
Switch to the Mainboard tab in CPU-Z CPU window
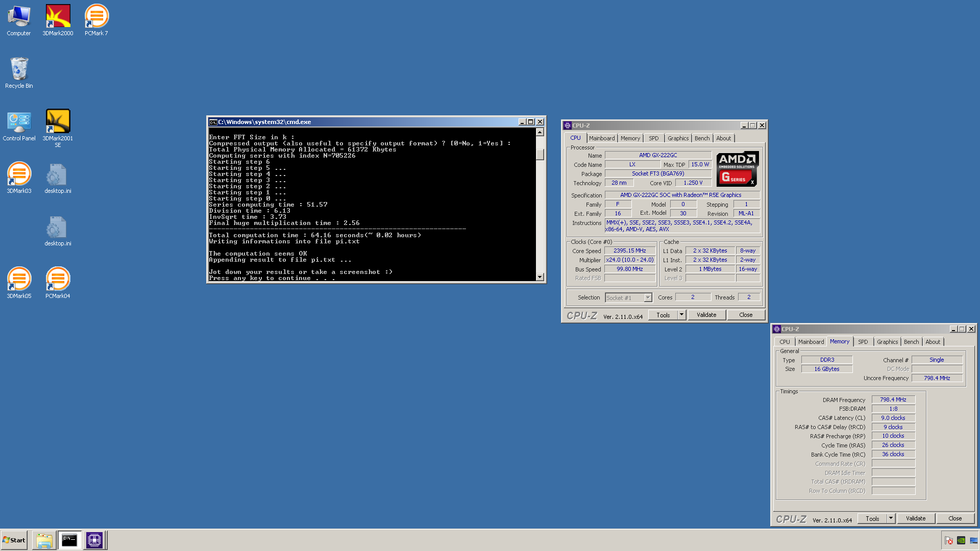[x=602, y=138]
